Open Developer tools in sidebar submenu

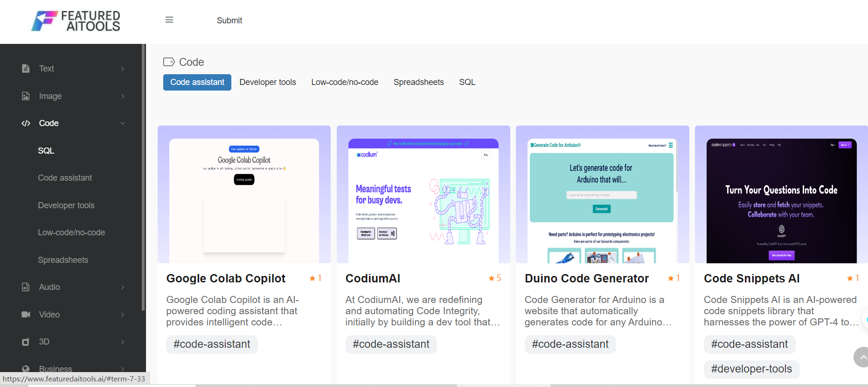point(66,205)
